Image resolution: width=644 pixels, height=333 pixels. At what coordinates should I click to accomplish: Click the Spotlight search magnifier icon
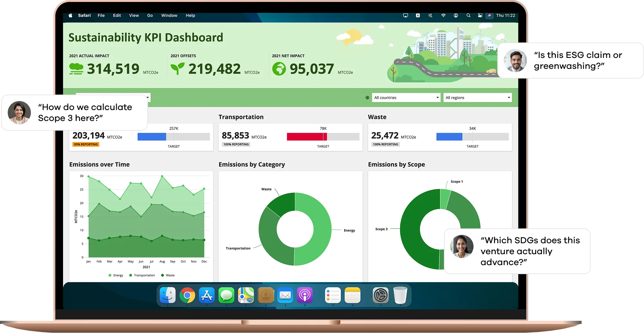(x=468, y=15)
